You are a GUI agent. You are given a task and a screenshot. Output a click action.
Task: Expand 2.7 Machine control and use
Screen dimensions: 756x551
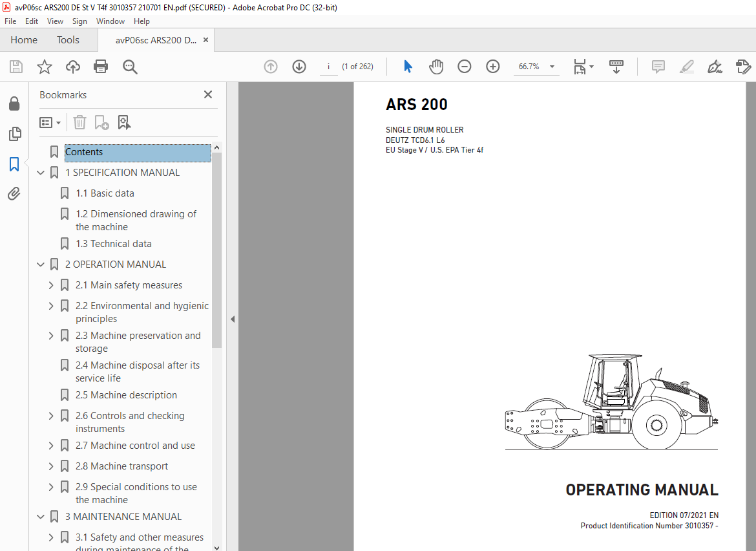(x=51, y=446)
